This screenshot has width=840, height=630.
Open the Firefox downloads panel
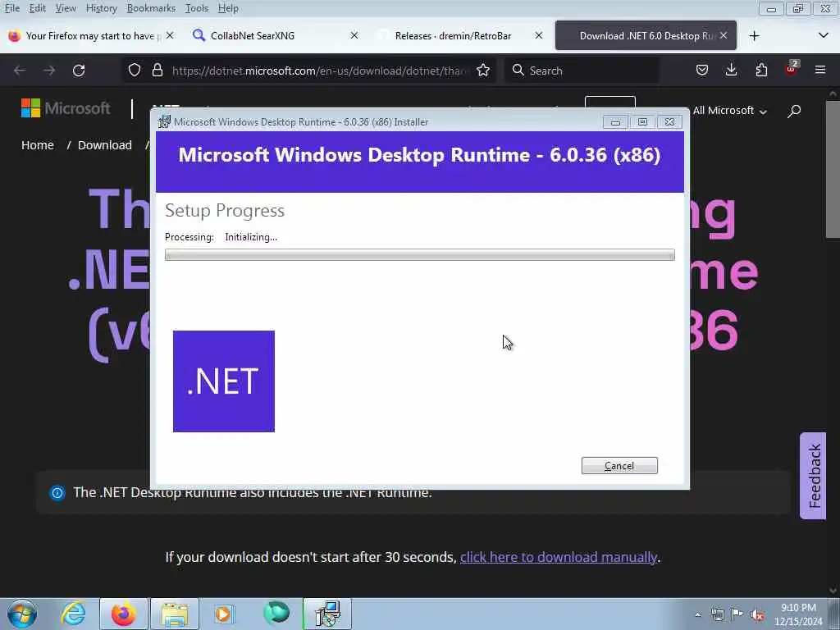[x=731, y=71]
